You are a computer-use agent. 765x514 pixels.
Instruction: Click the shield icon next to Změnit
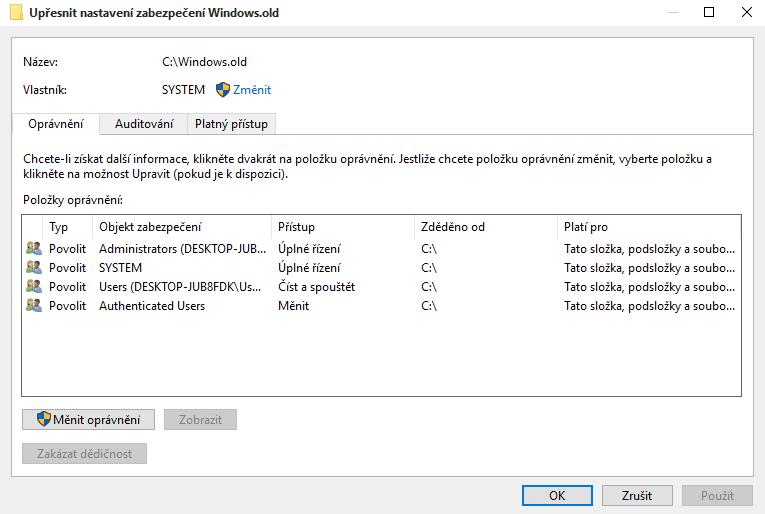coord(222,90)
